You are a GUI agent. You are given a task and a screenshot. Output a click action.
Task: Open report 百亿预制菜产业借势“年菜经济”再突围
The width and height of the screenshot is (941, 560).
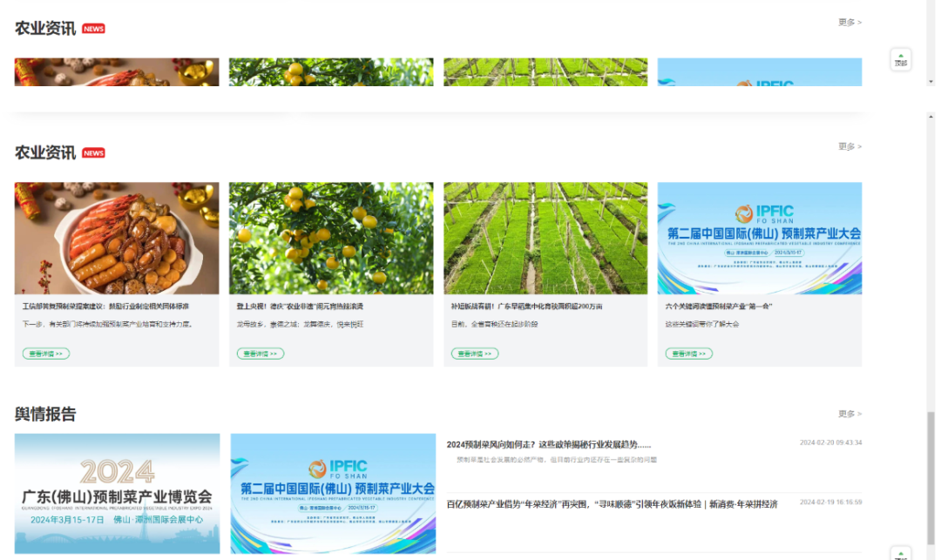point(613,504)
